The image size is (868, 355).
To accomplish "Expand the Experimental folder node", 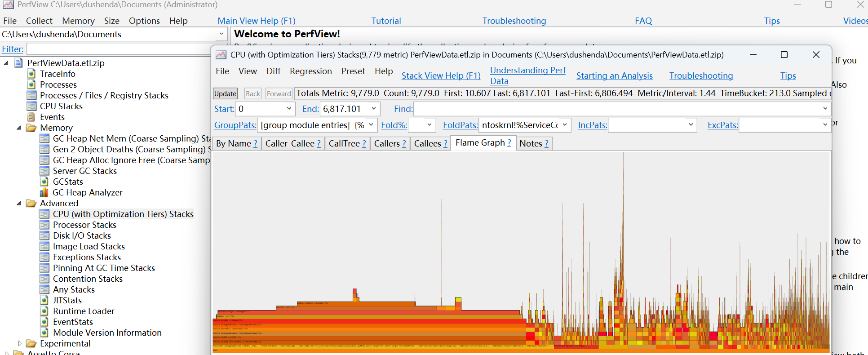I will pyautogui.click(x=19, y=343).
